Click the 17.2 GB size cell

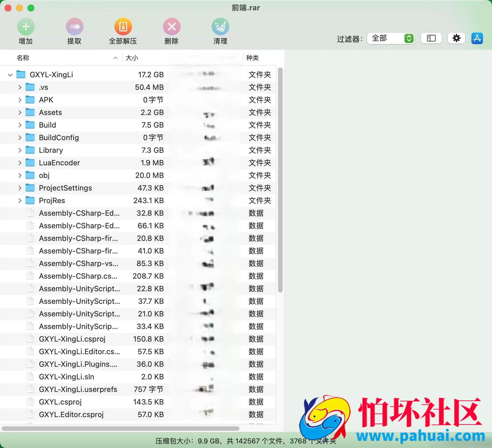point(151,75)
